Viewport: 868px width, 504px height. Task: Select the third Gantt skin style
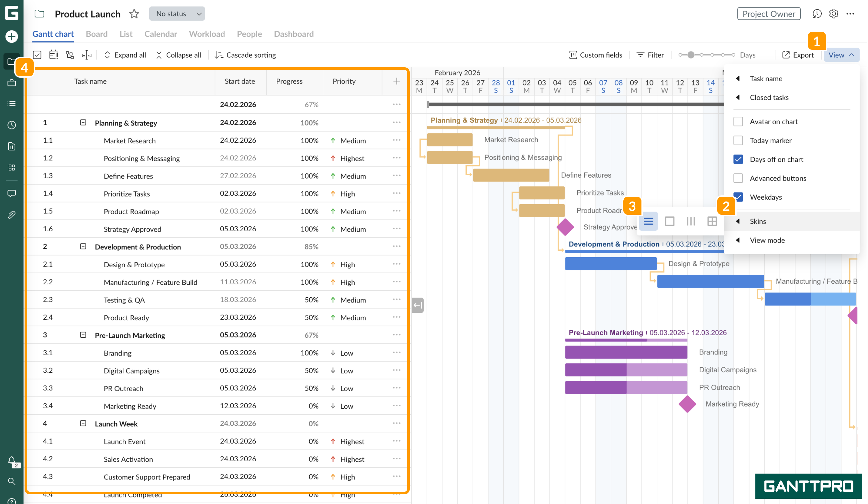point(691,221)
